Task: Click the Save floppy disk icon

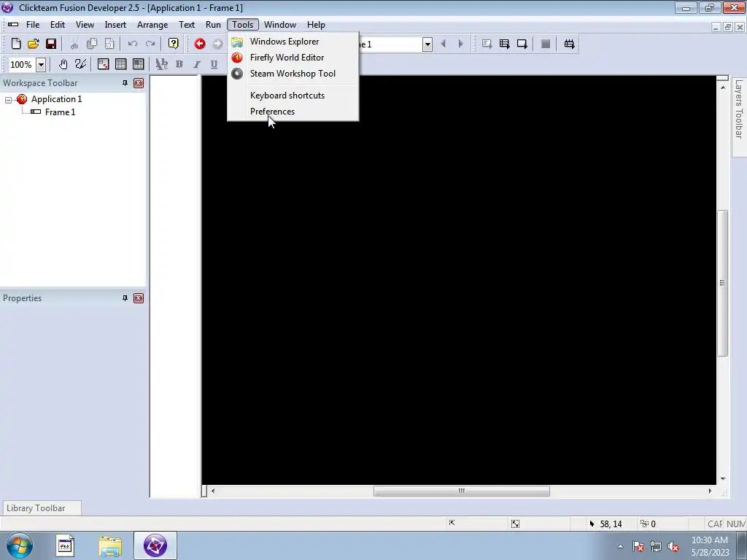Action: pos(51,44)
